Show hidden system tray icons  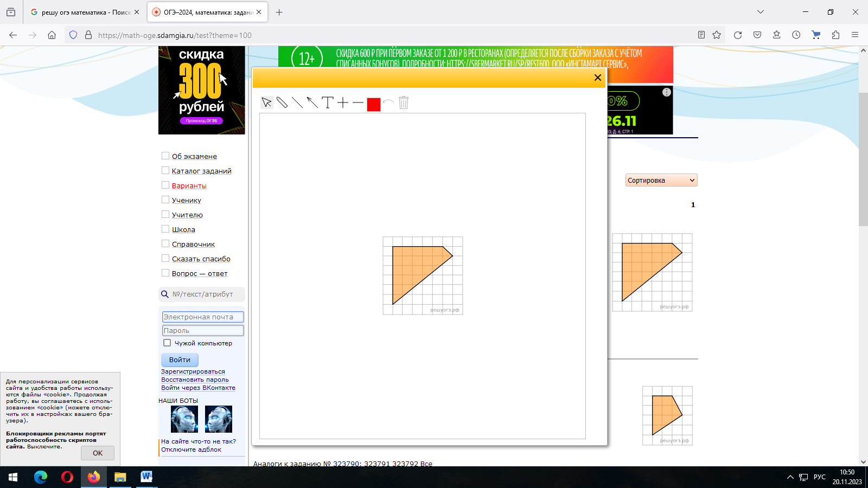point(790,477)
